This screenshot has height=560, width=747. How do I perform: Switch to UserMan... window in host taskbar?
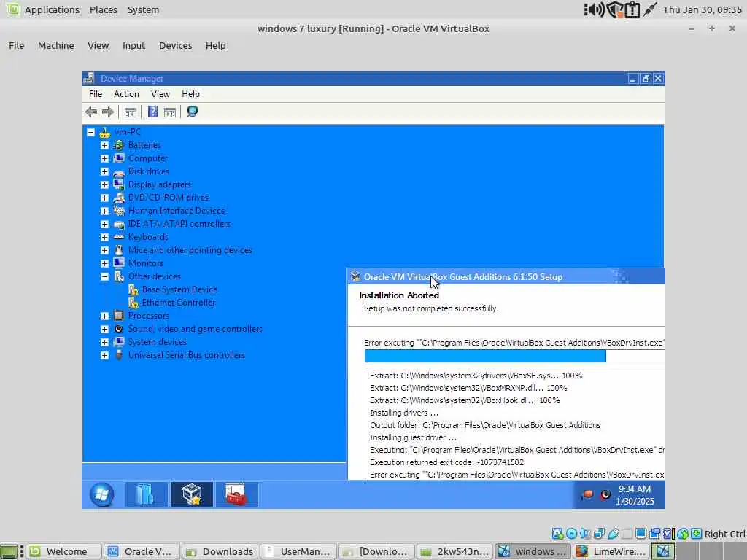(x=298, y=551)
